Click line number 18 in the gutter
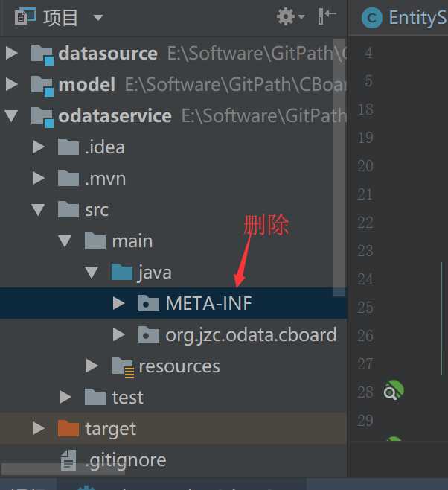The image size is (448, 490). 365,110
